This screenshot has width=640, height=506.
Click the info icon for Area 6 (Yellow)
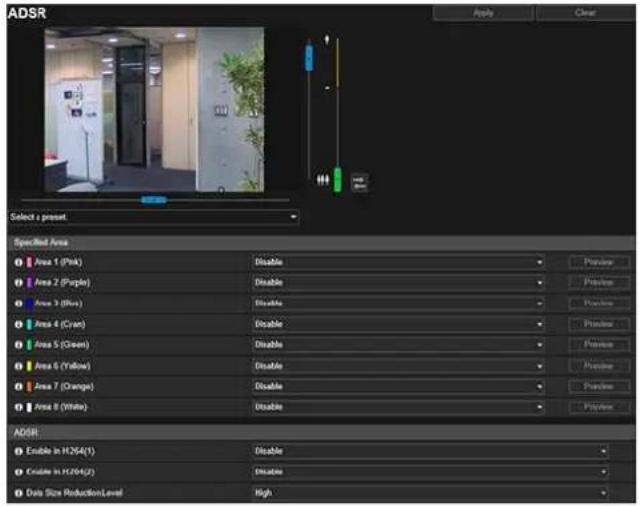tap(19, 366)
